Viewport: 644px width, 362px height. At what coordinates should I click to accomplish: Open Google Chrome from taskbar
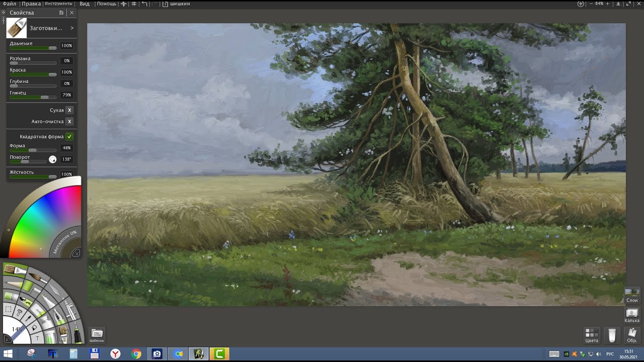136,354
